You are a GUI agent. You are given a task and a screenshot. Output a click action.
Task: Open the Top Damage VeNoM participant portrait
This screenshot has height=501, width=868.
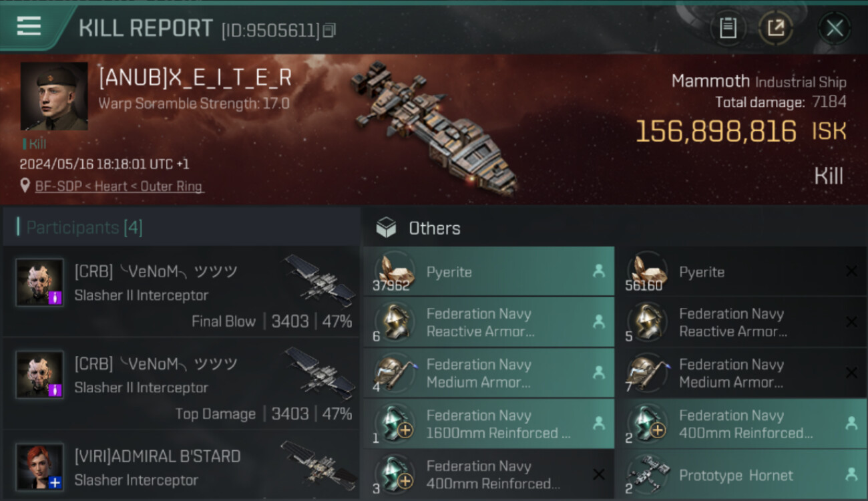coord(40,375)
